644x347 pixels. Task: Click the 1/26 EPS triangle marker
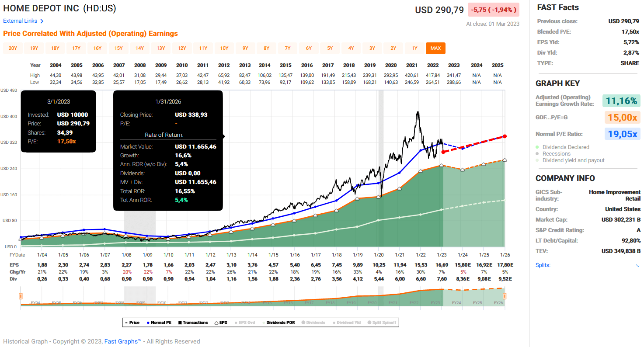click(x=505, y=160)
